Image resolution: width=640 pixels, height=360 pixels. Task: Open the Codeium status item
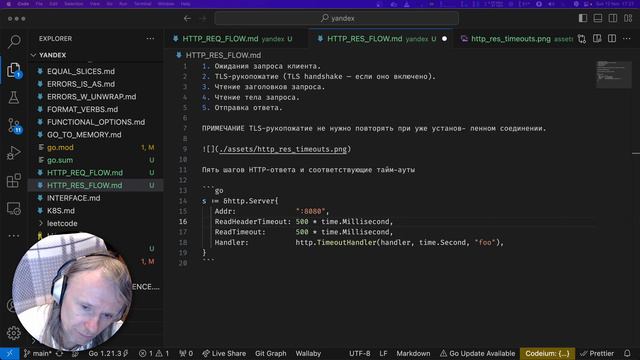[x=547, y=353]
